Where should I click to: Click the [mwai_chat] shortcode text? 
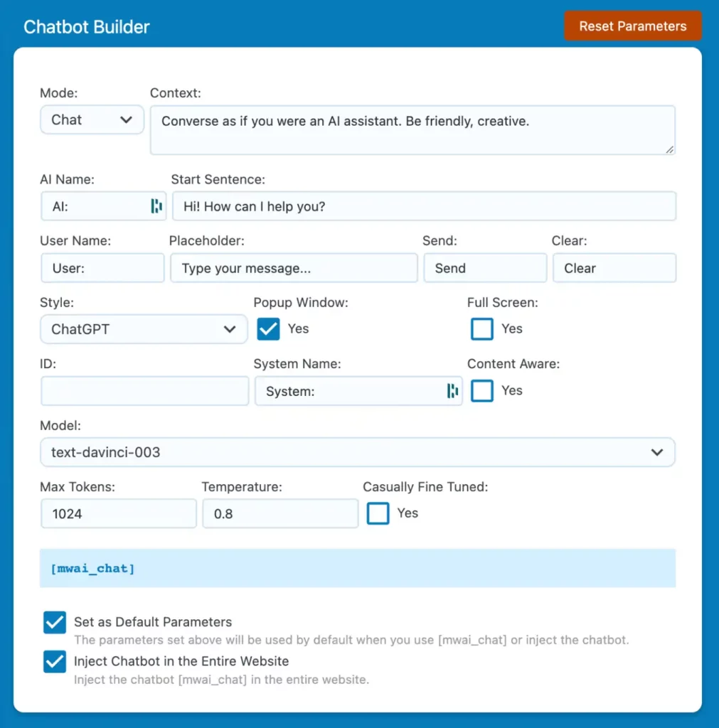pyautogui.click(x=92, y=568)
